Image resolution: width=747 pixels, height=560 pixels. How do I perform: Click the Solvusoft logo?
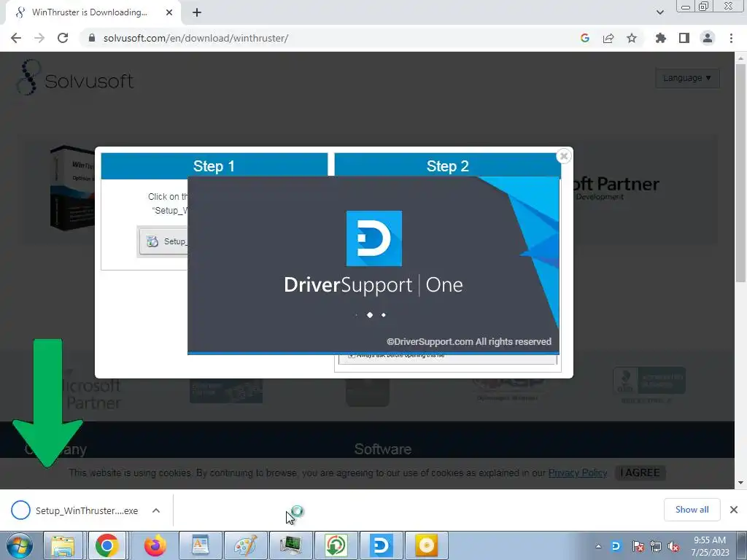[x=75, y=78]
